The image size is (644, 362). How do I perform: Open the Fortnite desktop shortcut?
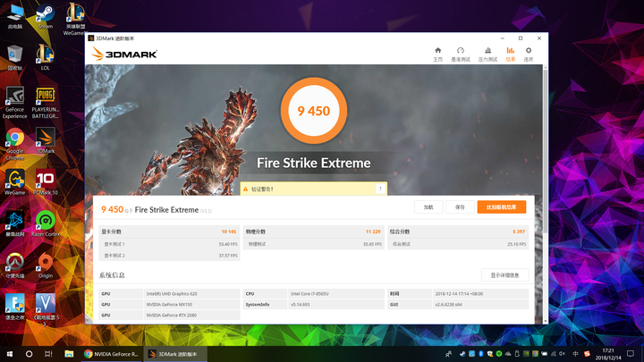click(x=15, y=307)
